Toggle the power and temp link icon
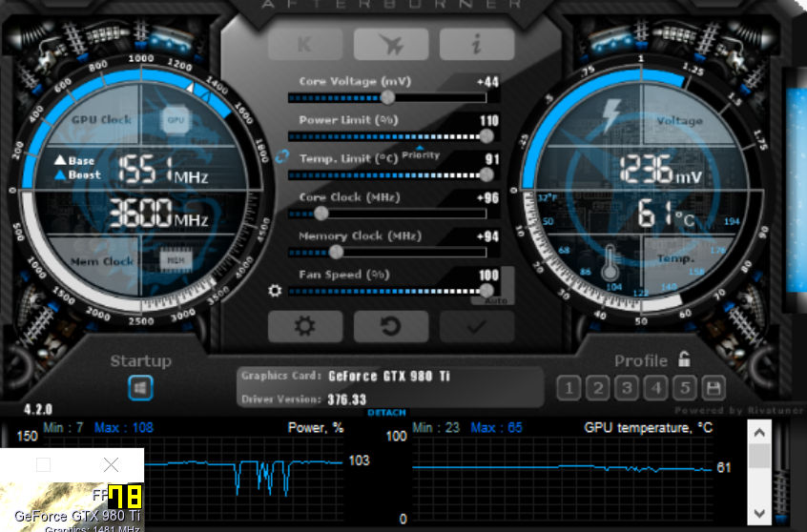Image resolution: width=807 pixels, height=532 pixels. (x=282, y=156)
